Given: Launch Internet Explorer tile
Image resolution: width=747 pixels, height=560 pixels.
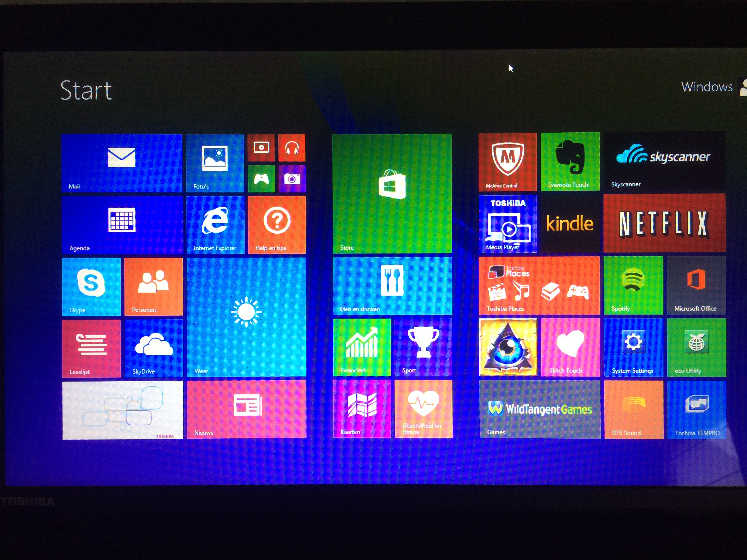Looking at the screenshot, I should pyautogui.click(x=215, y=225).
